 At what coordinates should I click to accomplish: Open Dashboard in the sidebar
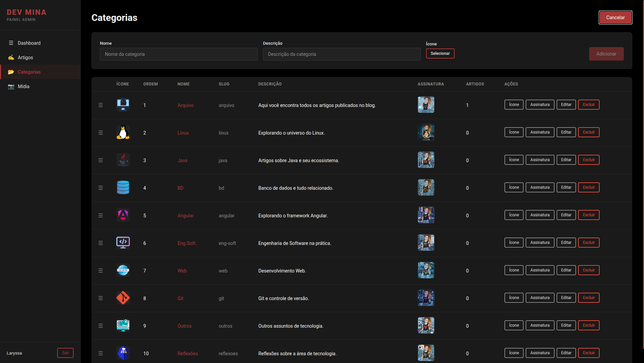(x=29, y=43)
